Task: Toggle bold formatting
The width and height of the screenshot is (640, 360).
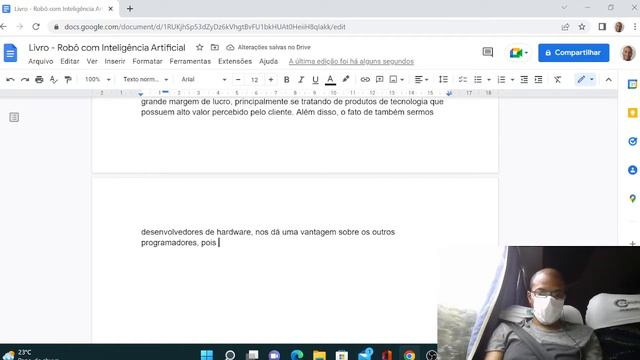Action: click(287, 80)
